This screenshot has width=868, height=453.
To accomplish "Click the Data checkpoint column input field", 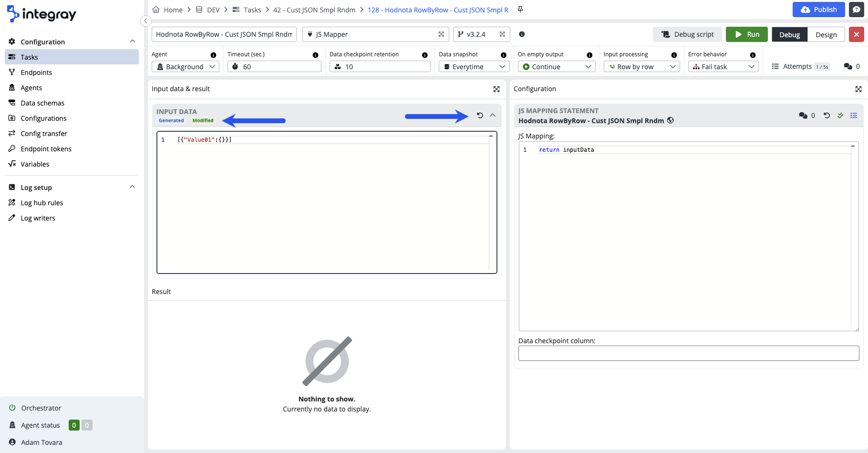I will (x=688, y=353).
